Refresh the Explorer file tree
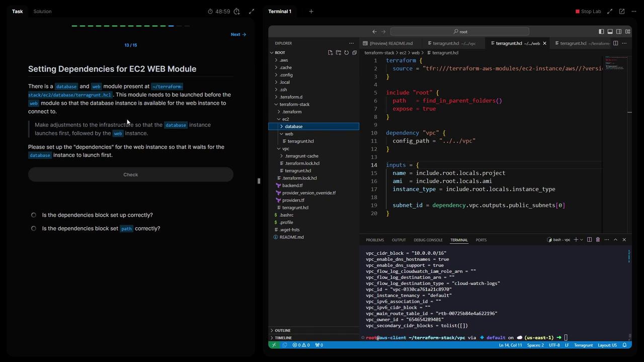644x362 pixels. [346, 53]
